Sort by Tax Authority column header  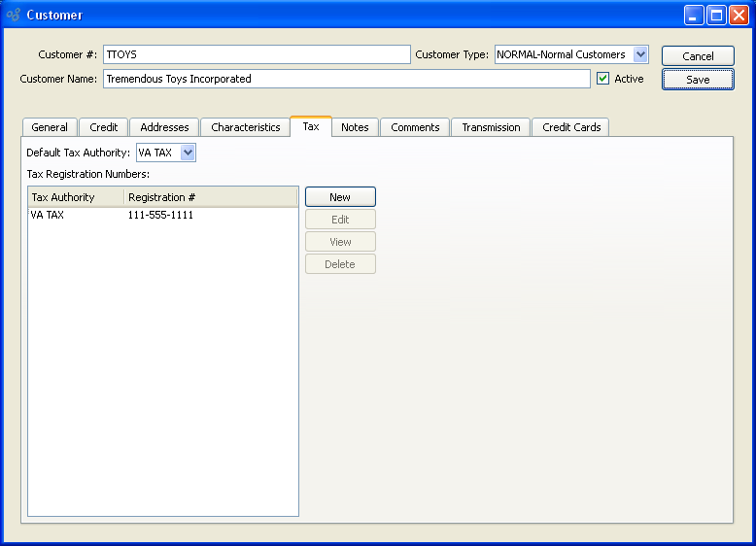tap(76, 197)
